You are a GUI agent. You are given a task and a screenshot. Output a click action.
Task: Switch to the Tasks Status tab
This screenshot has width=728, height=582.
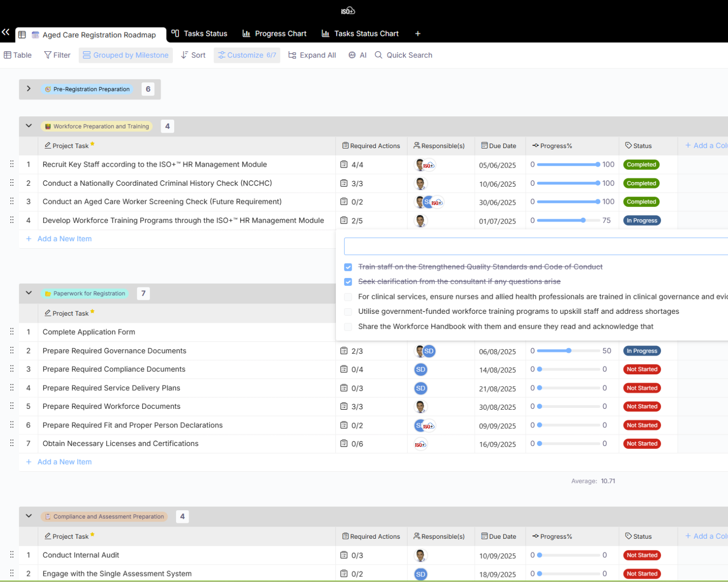click(199, 34)
